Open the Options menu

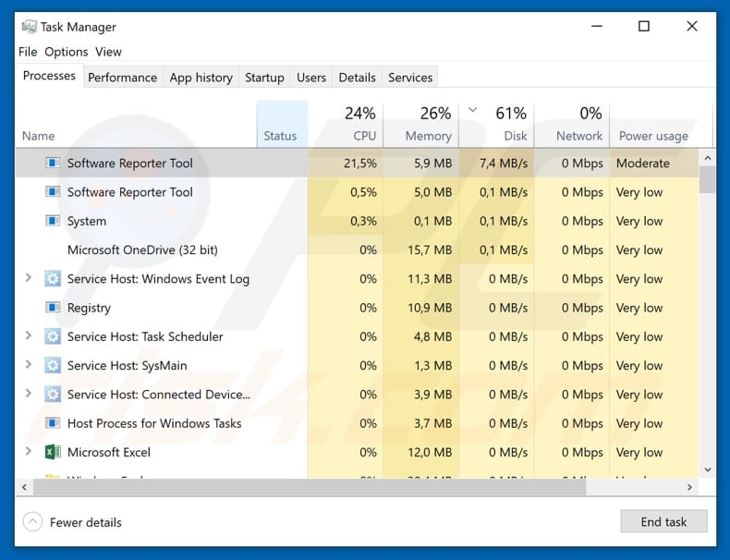[x=66, y=52]
